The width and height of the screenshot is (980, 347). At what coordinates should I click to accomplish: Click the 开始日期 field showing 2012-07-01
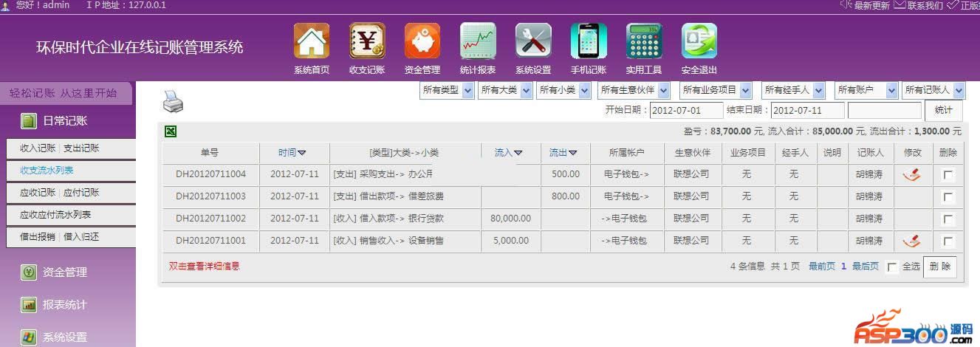coord(686,111)
